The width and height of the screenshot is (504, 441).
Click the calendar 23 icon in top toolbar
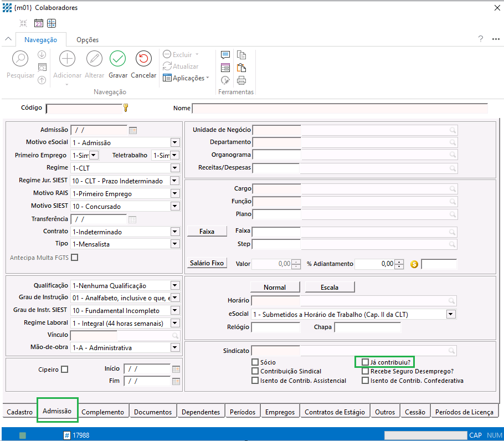click(39, 23)
